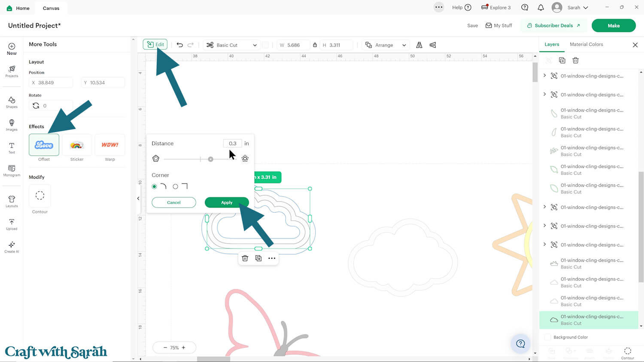Delete layer using Layers panel trash icon
The width and height of the screenshot is (644, 362).
click(x=575, y=60)
